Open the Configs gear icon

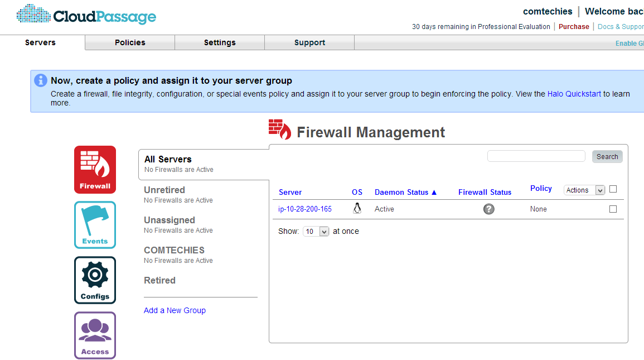(95, 280)
